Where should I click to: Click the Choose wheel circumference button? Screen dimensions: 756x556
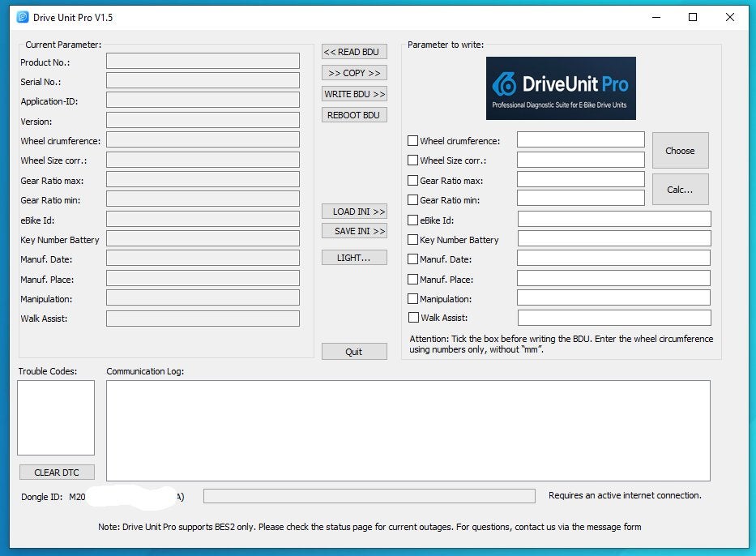pos(681,151)
